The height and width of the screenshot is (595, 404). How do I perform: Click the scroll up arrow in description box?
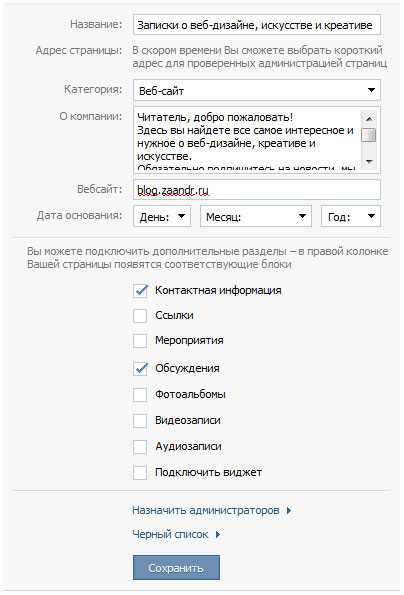369,119
